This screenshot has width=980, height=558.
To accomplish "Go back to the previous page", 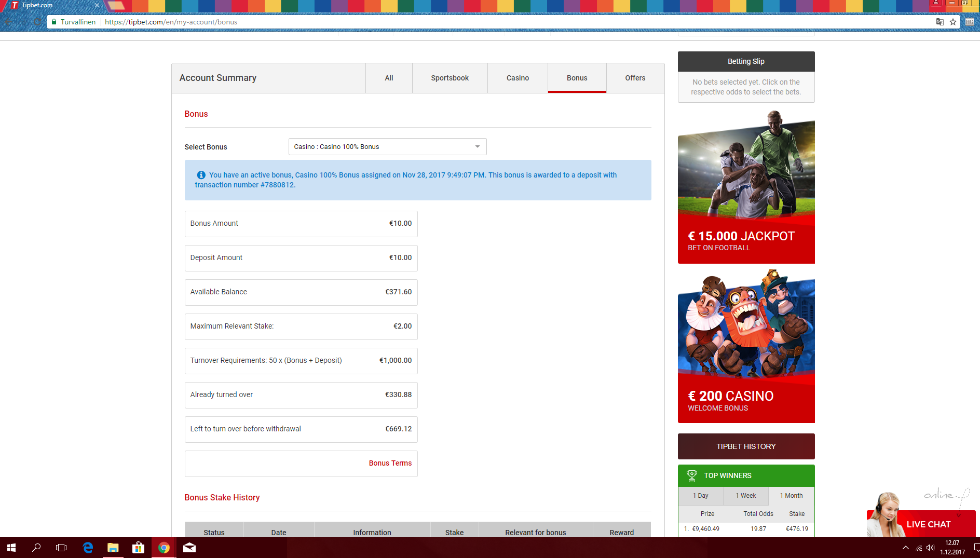I will [x=8, y=22].
